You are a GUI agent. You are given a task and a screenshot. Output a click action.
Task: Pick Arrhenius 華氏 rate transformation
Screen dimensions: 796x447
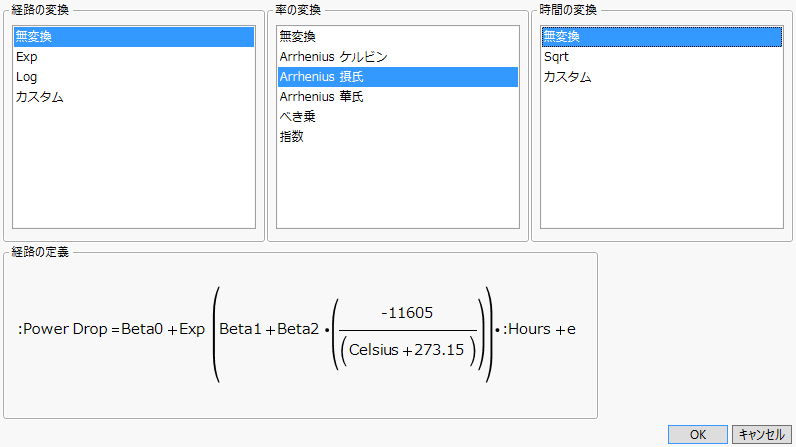[x=322, y=97]
